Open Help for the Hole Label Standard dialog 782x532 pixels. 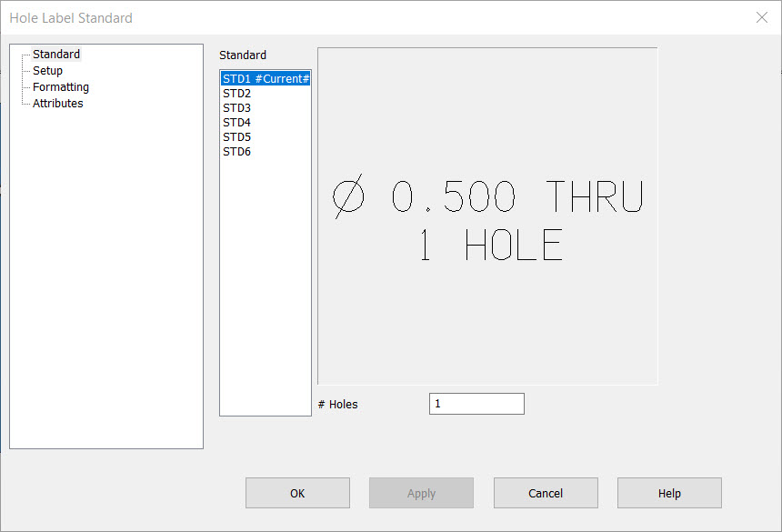(x=669, y=493)
